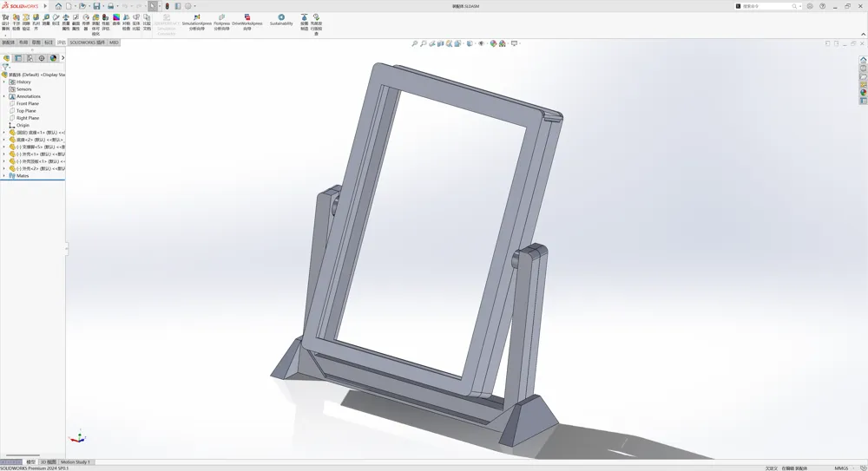
Task: Open the Design Library task pane tab
Action: click(863, 68)
